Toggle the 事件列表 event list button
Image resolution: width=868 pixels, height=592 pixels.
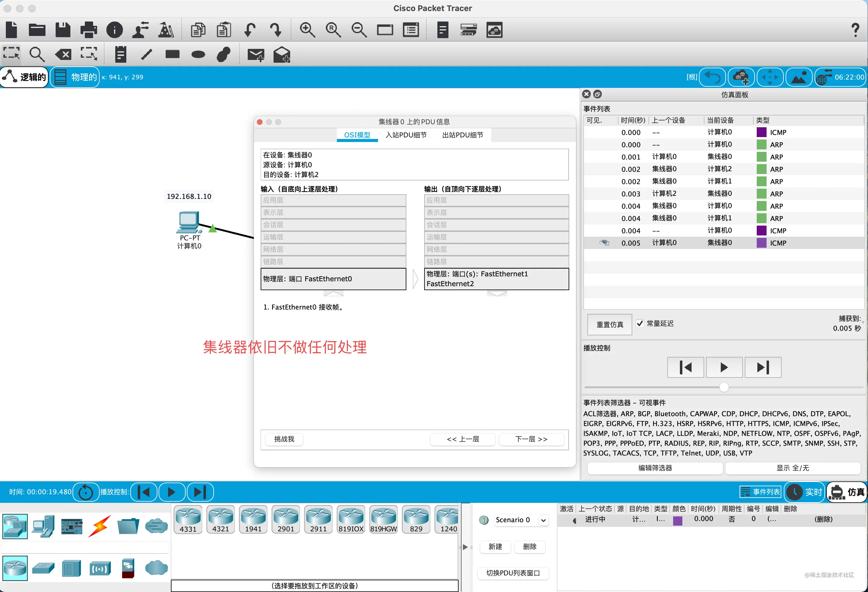coord(760,492)
